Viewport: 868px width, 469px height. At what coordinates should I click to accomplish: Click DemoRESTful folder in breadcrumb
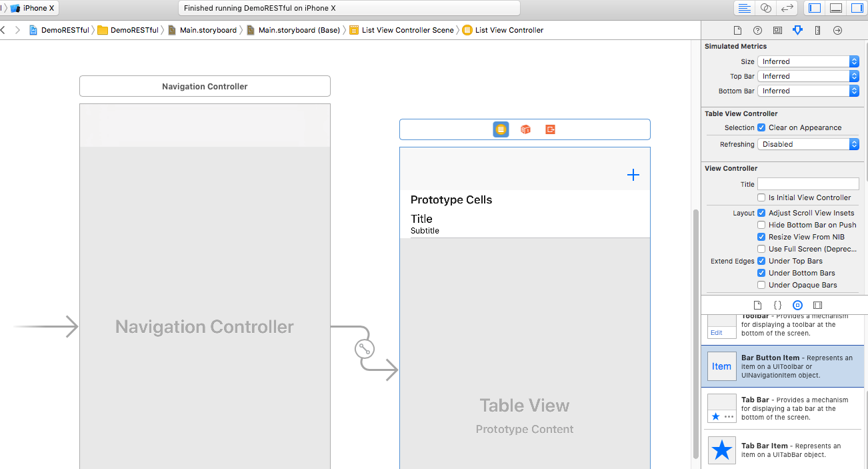click(128, 30)
